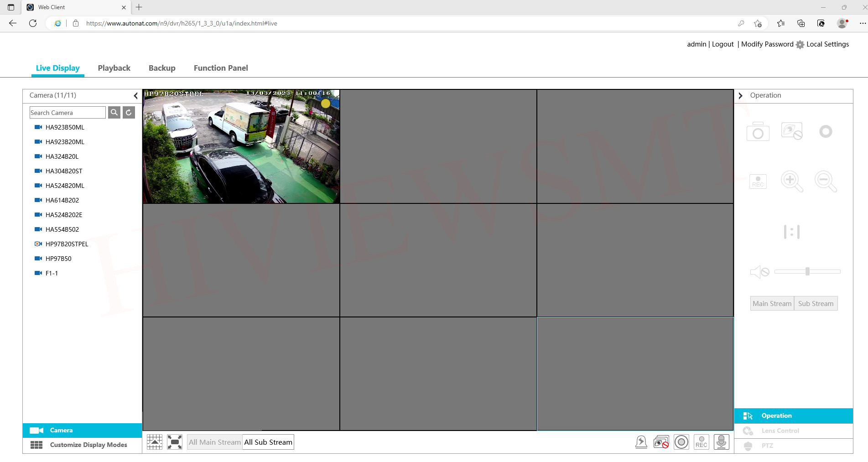Image resolution: width=868 pixels, height=462 pixels.
Task: Toggle All Sub Stream mode
Action: [x=268, y=442]
